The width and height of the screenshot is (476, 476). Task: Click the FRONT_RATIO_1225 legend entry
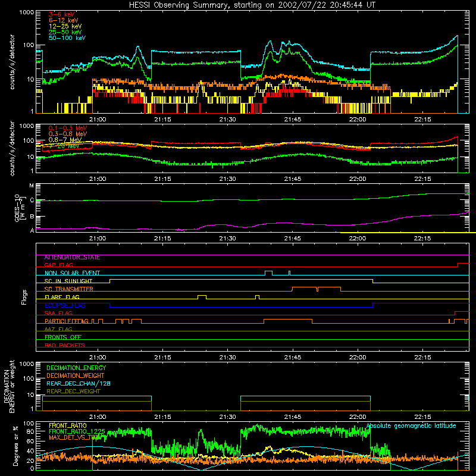pyautogui.click(x=77, y=431)
